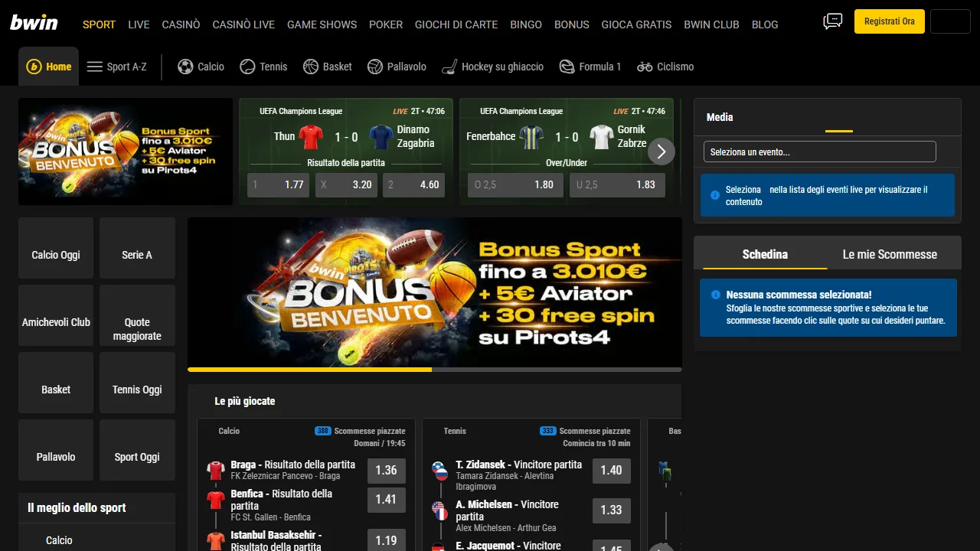Image resolution: width=980 pixels, height=551 pixels.
Task: Open the Seleziona un evento dropdown
Action: [x=819, y=152]
